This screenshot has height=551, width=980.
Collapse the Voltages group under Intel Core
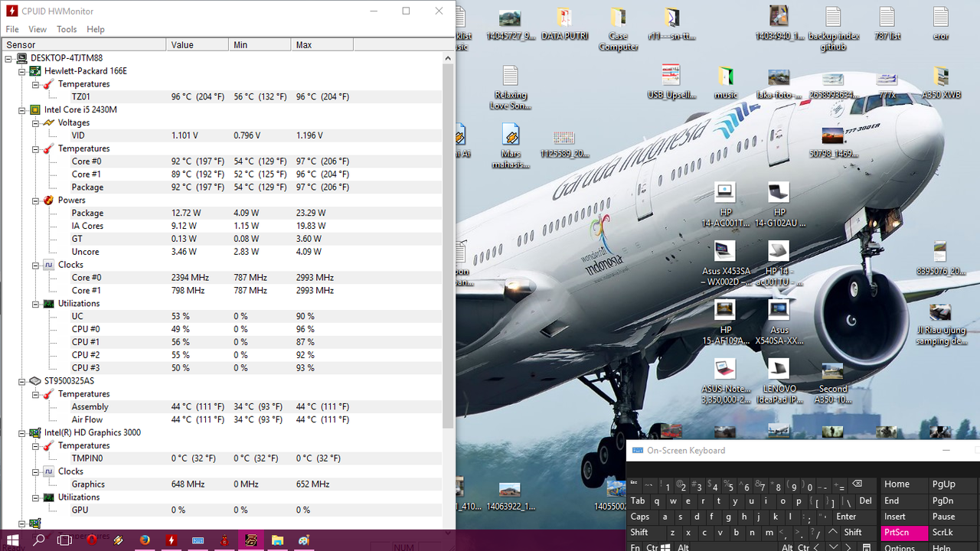click(x=36, y=123)
